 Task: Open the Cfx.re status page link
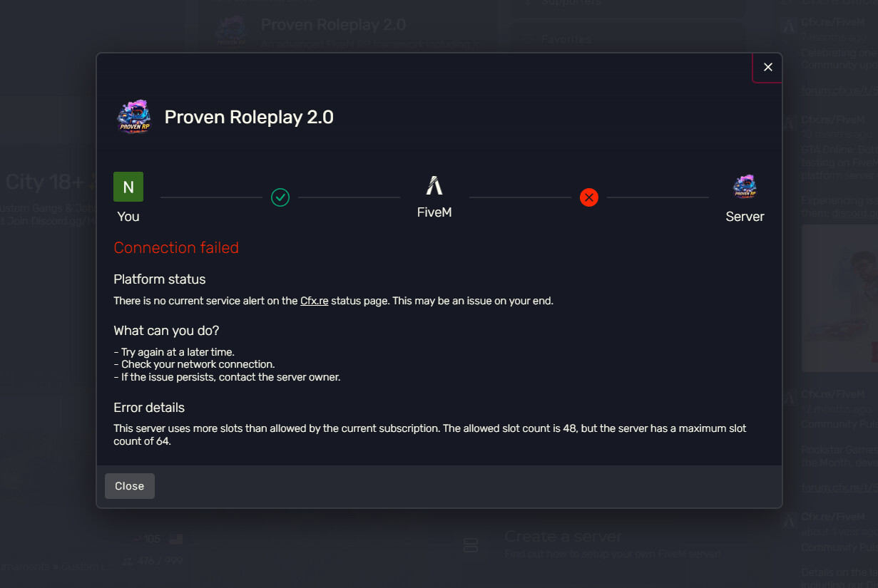[315, 301]
